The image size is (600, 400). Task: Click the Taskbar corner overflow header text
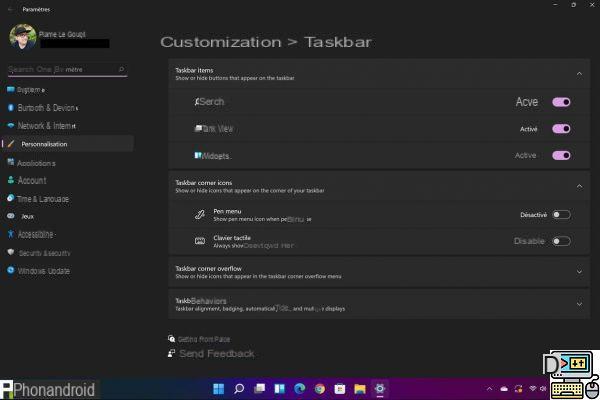point(208,268)
